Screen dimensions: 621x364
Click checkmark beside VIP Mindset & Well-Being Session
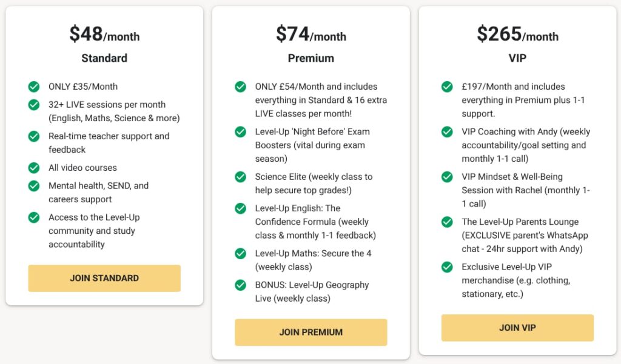(x=447, y=177)
